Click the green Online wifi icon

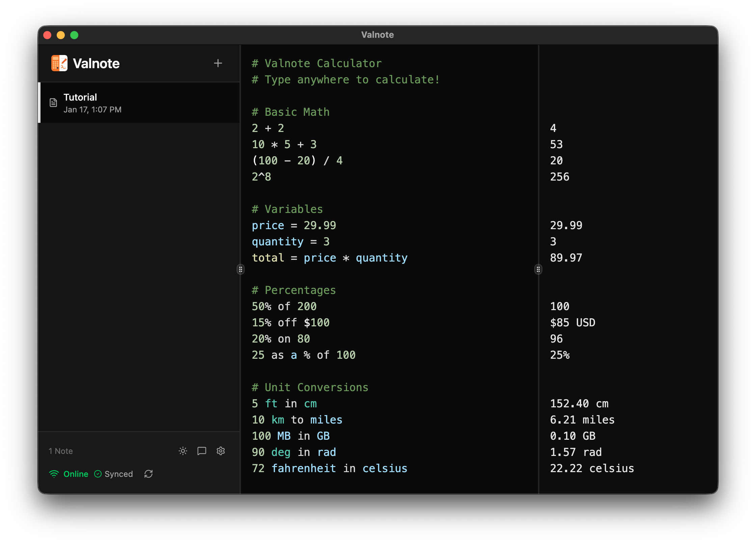(x=54, y=474)
